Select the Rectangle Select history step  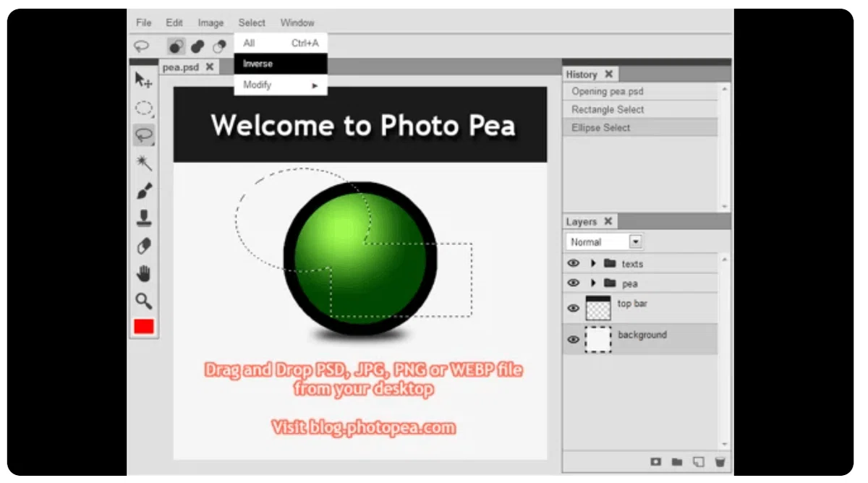tap(640, 110)
